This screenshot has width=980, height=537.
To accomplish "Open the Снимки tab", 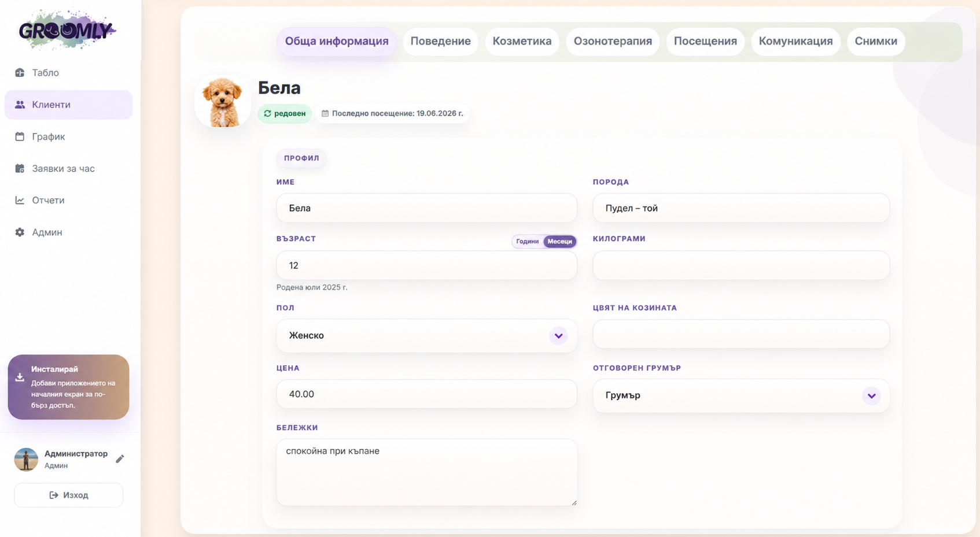I will (876, 42).
